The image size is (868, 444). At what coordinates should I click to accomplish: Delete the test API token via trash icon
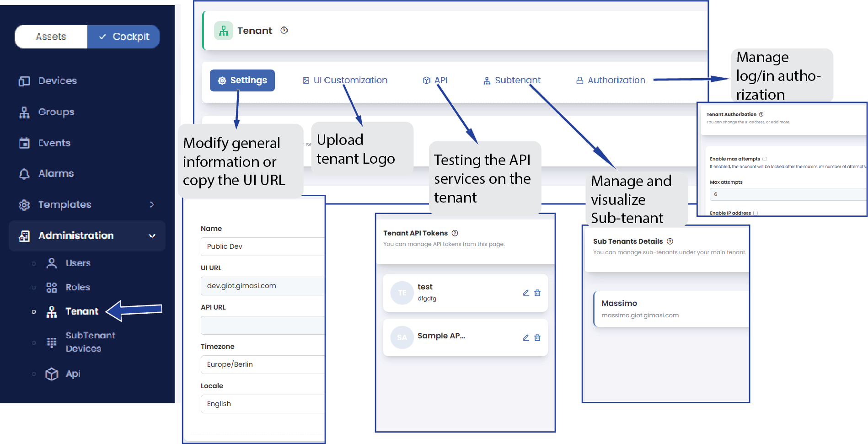tap(537, 293)
